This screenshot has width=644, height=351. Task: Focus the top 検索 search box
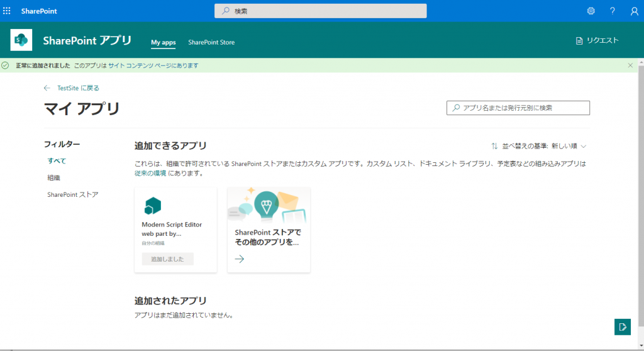pos(320,11)
